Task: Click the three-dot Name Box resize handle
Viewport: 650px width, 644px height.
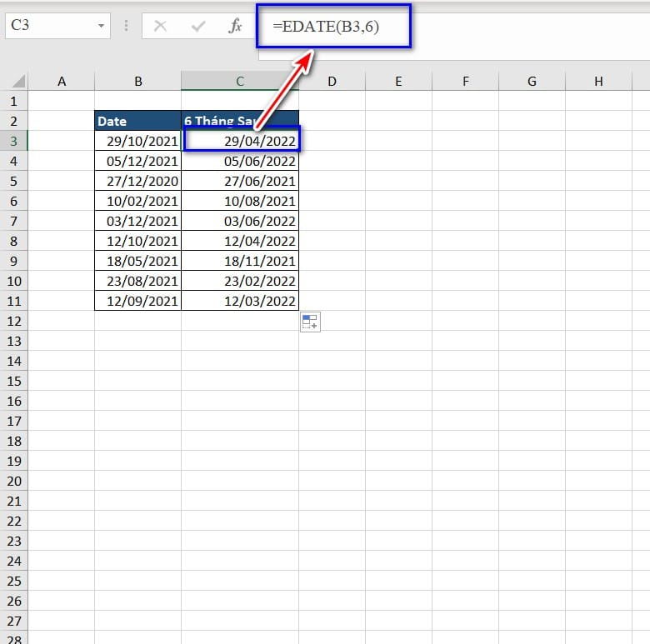Action: pos(127,26)
